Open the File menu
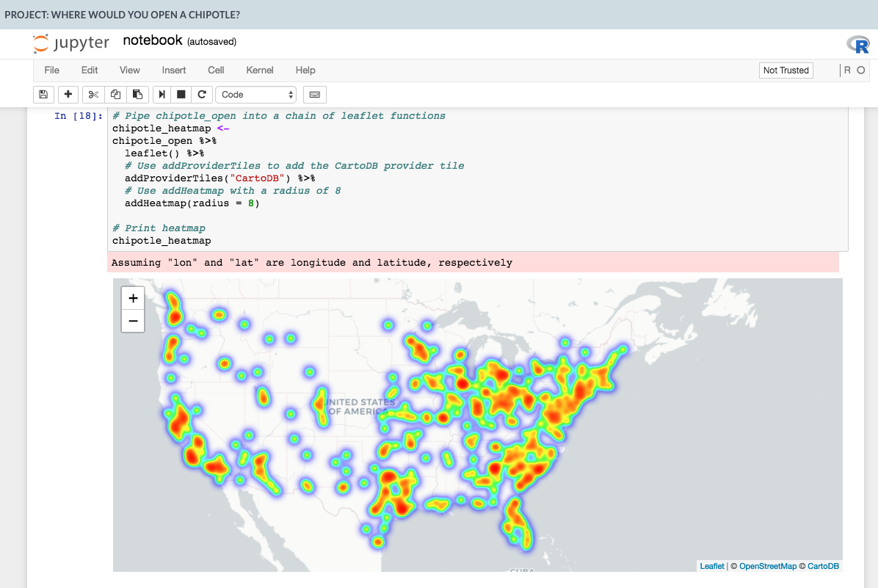 point(51,70)
